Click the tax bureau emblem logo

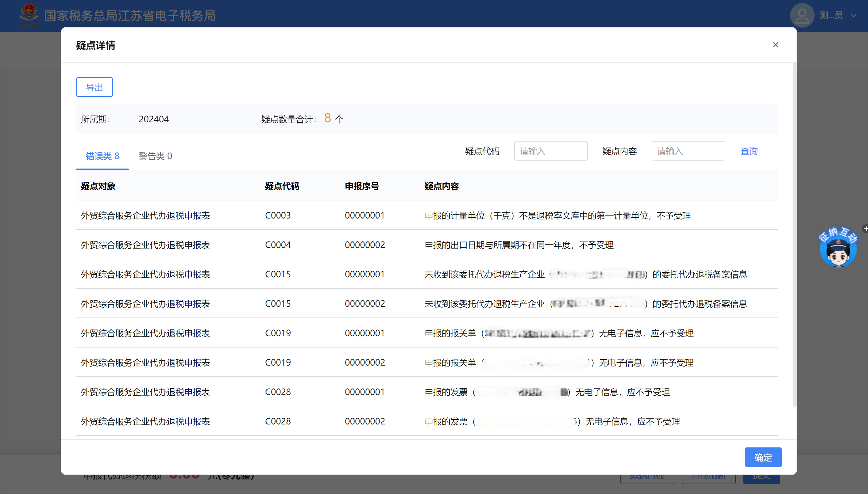[x=29, y=14]
